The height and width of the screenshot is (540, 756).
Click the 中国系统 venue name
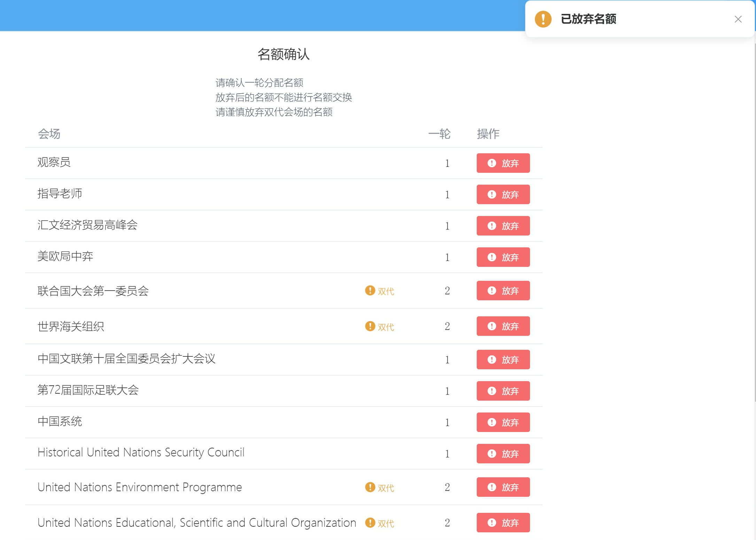pyautogui.click(x=60, y=422)
